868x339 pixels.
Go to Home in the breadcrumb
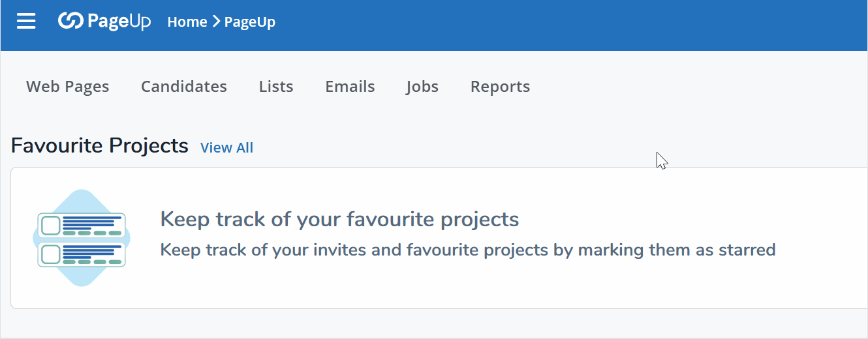click(x=187, y=22)
